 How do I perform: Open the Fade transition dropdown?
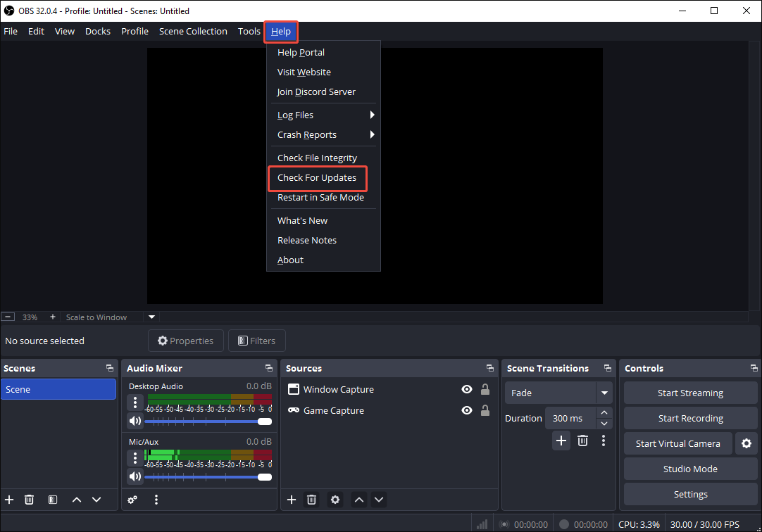[604, 393]
